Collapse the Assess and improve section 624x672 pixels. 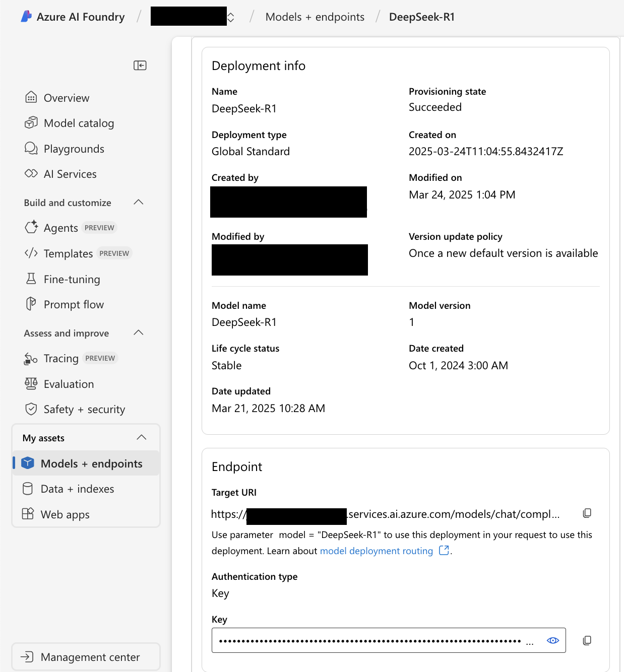[139, 332]
